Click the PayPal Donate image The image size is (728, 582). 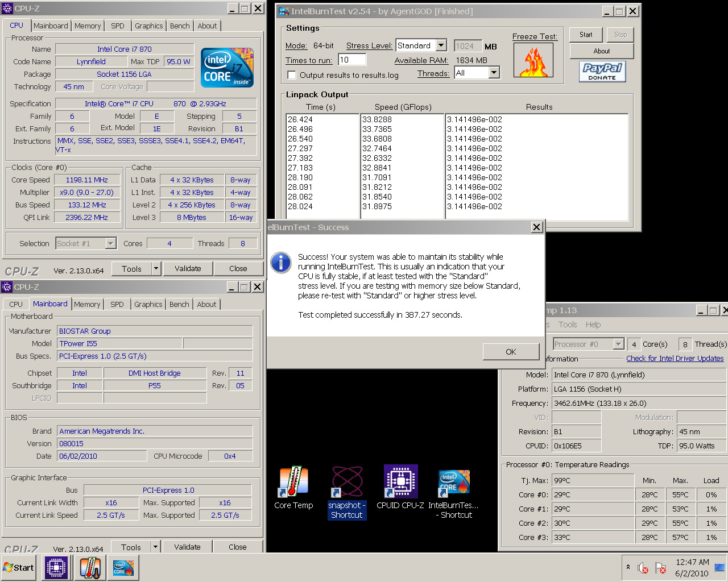[x=602, y=72]
